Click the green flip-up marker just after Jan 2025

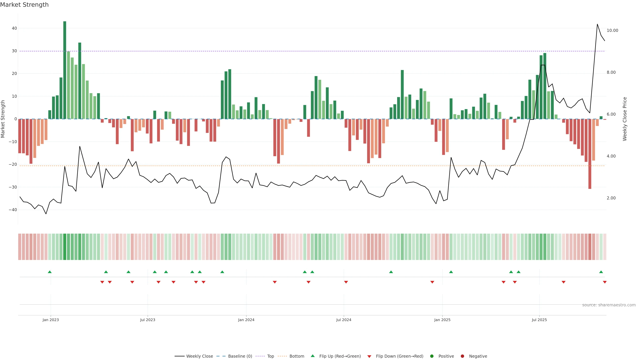tap(451, 272)
